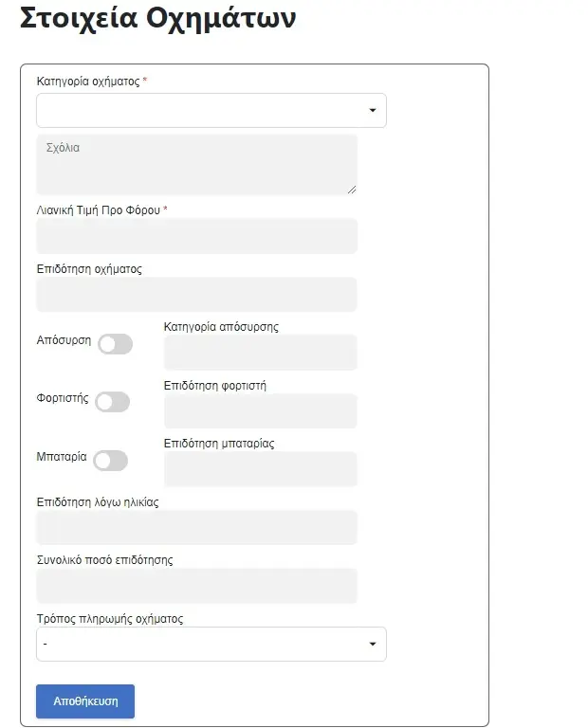Enable the Απόσυρση toggle switch

click(x=115, y=344)
